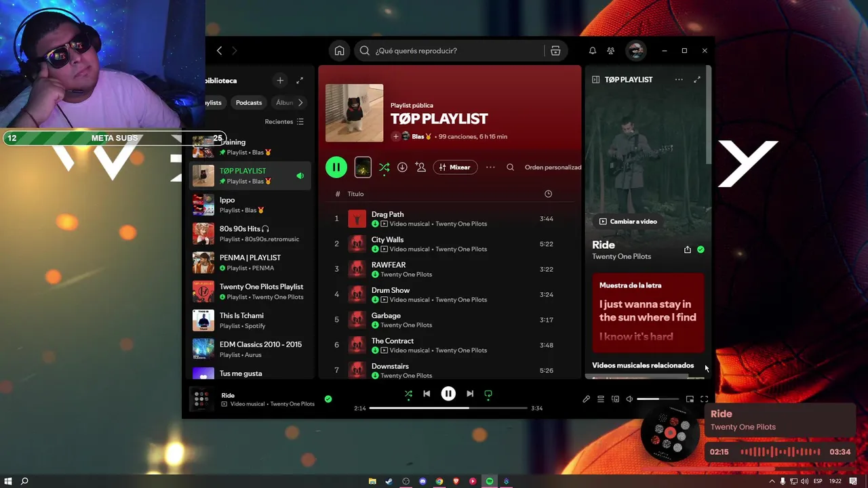Create a new playlist with plus icon
This screenshot has height=488, width=868.
[x=280, y=81]
